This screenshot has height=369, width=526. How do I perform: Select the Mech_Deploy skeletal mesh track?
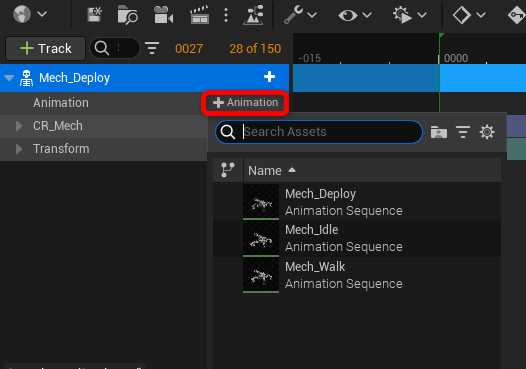[144, 78]
